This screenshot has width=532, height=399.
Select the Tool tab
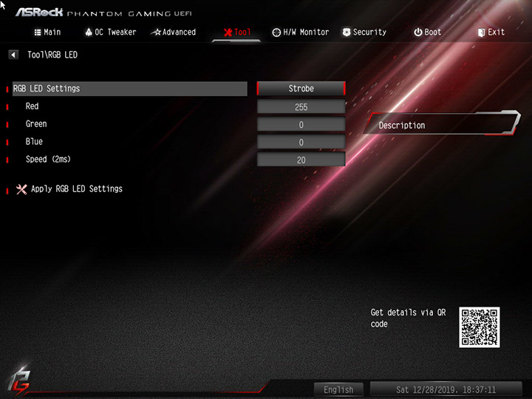[x=237, y=33]
